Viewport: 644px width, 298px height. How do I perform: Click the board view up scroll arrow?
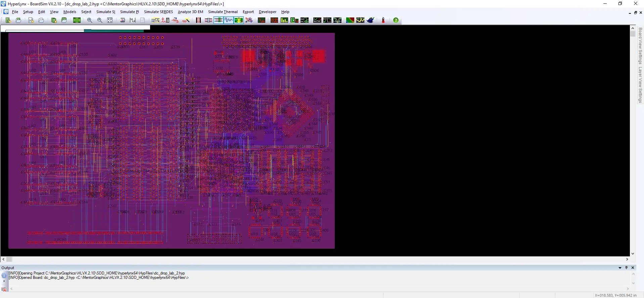click(x=633, y=28)
